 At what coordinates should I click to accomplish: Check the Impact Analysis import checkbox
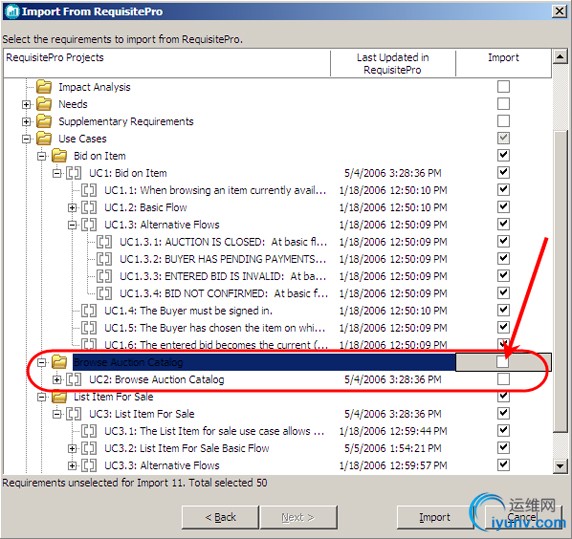503,86
